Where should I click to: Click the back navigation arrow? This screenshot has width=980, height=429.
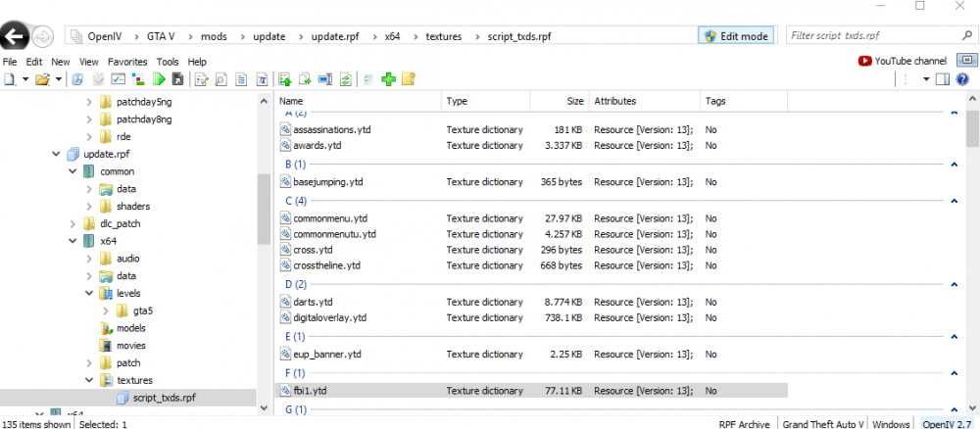tap(14, 37)
